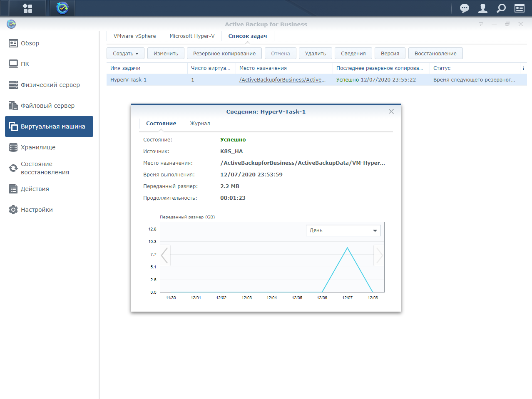Open the Журнал tab in dialog

200,124
